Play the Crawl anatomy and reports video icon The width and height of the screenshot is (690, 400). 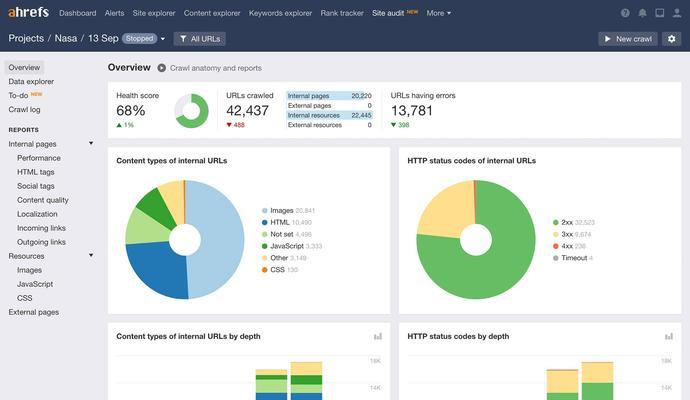tap(161, 68)
